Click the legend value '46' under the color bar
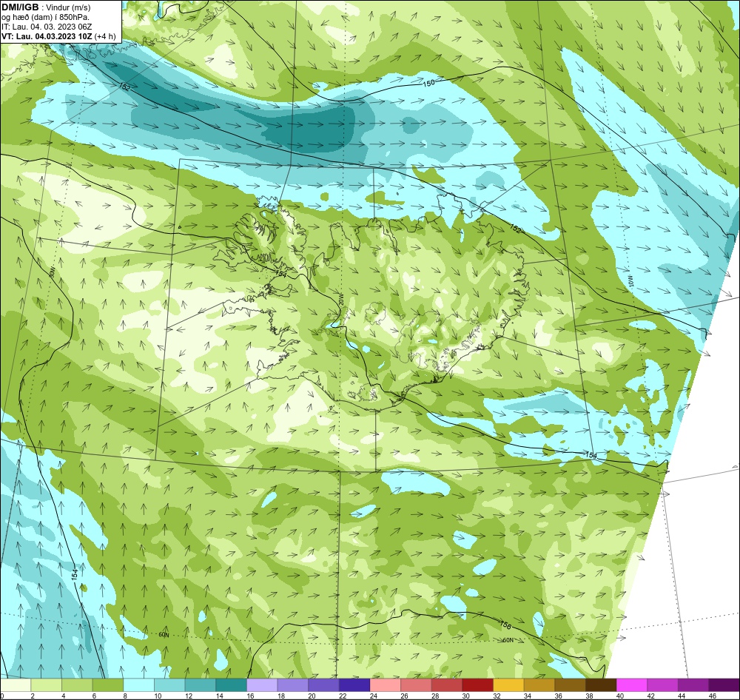This screenshot has height=700, width=740. (x=713, y=696)
